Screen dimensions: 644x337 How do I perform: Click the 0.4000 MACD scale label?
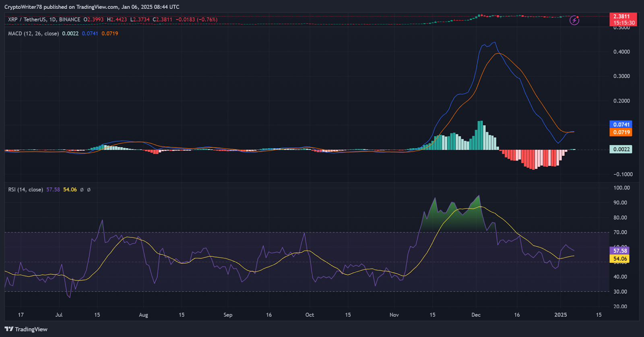point(621,52)
